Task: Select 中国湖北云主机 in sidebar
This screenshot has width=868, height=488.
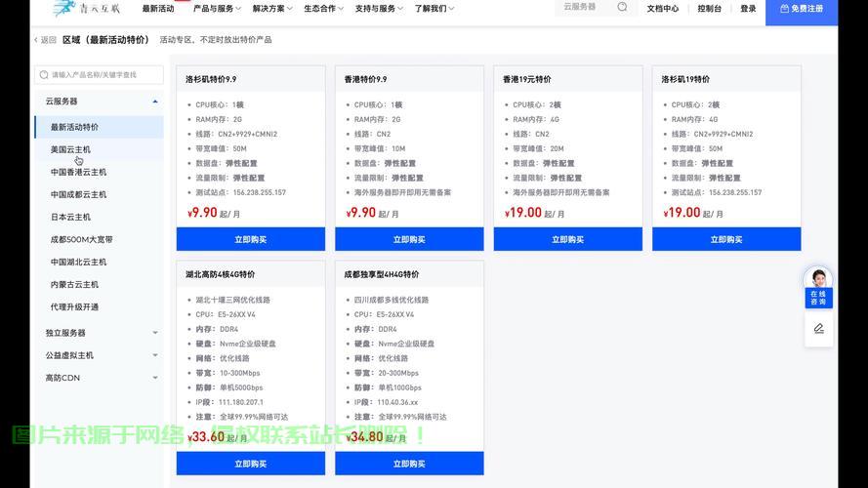Action: [99, 263]
